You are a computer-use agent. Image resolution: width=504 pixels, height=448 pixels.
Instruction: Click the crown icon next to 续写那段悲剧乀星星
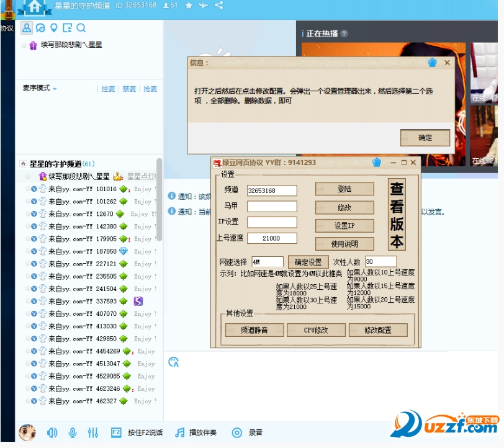[118, 176]
